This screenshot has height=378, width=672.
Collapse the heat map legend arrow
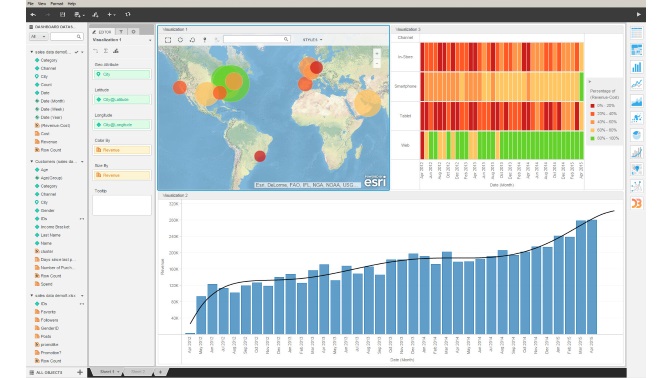click(590, 81)
